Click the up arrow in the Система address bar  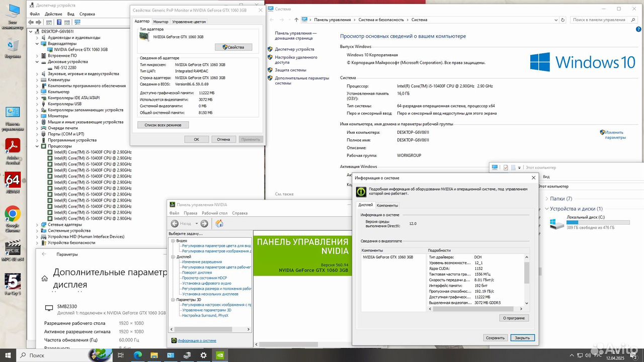pyautogui.click(x=296, y=20)
